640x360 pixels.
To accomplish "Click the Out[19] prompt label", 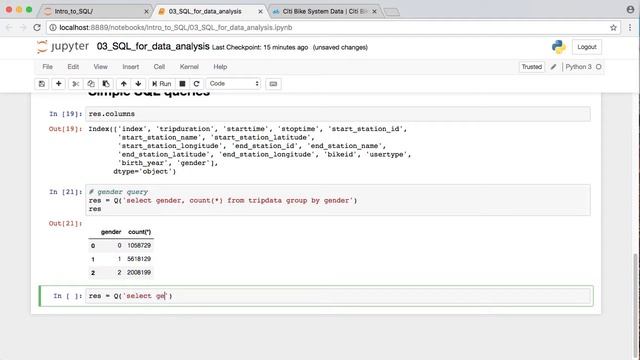I will 65,129.
